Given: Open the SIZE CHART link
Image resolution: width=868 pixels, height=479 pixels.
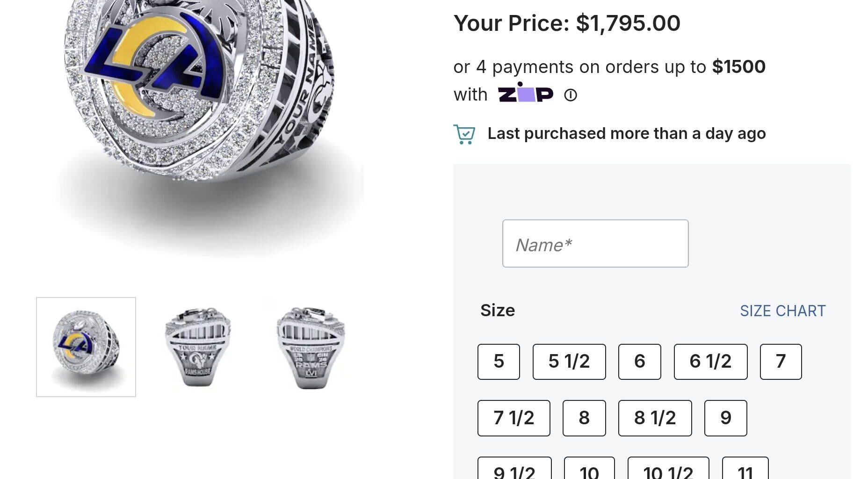Looking at the screenshot, I should (782, 311).
